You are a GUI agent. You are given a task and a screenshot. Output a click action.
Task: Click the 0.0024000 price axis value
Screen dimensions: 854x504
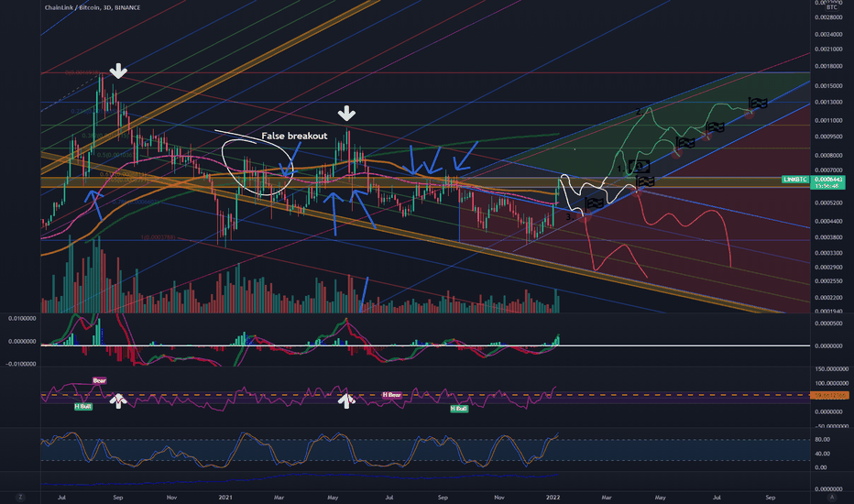tap(828, 34)
